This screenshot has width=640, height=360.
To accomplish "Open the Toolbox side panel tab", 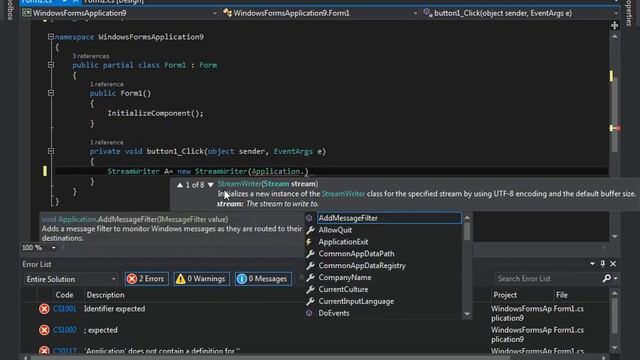I will [x=10, y=10].
